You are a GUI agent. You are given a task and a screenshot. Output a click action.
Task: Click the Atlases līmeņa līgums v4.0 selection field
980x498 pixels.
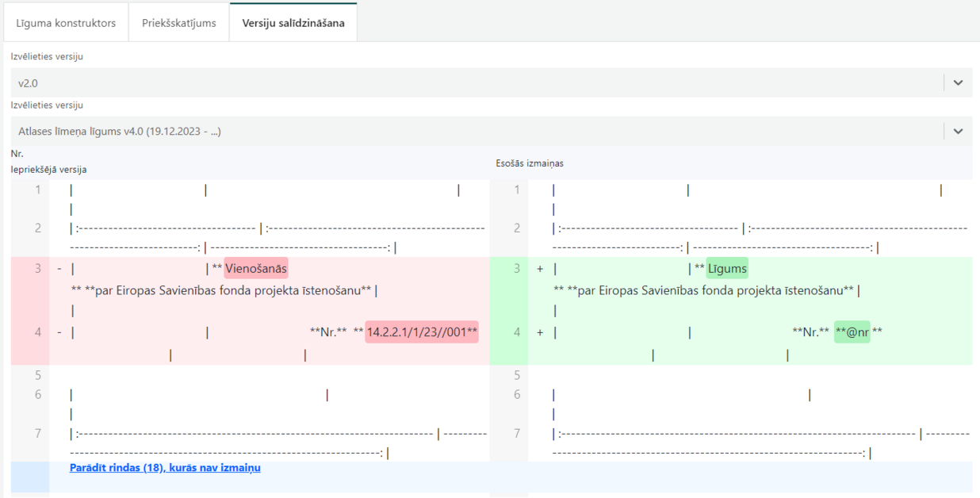492,132
